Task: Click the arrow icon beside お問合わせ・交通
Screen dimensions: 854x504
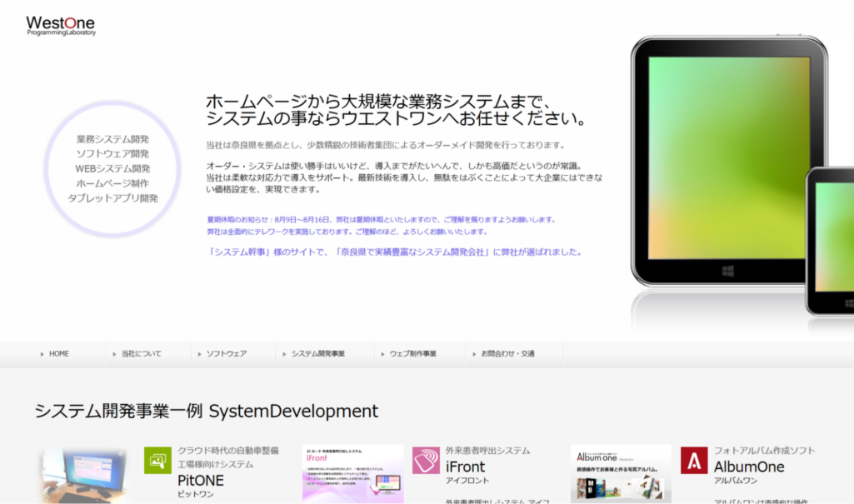Action: pos(475,353)
